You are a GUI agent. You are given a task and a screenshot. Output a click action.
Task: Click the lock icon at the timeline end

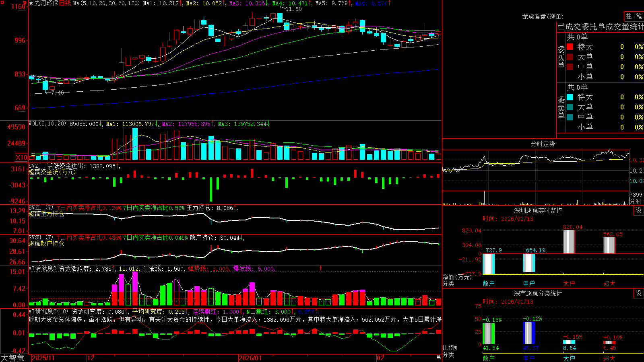(x=439, y=357)
